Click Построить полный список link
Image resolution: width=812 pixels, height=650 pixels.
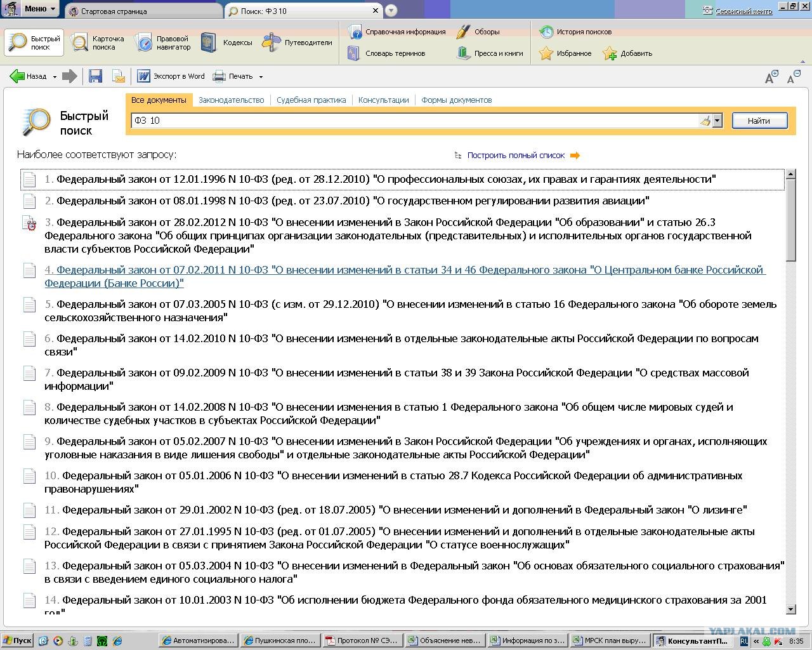pyautogui.click(x=516, y=155)
